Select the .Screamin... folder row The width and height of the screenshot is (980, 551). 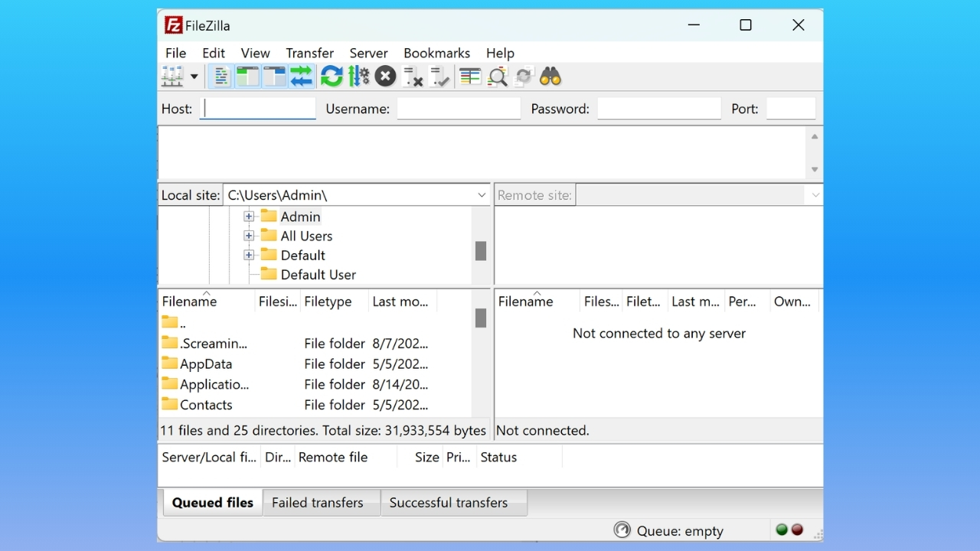tap(315, 343)
